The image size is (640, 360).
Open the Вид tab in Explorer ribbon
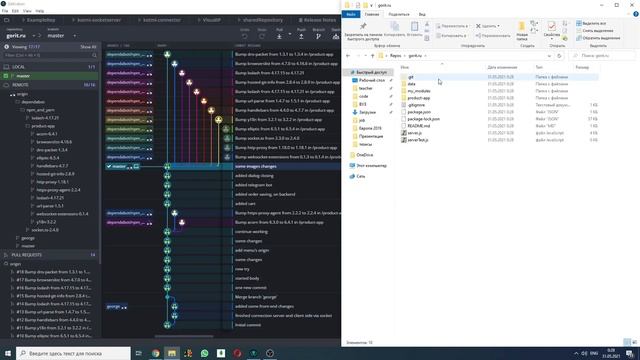click(x=422, y=14)
